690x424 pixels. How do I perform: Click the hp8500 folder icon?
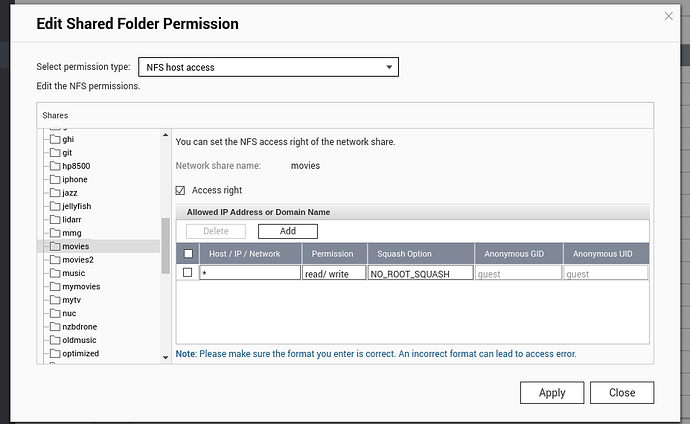[x=54, y=166]
